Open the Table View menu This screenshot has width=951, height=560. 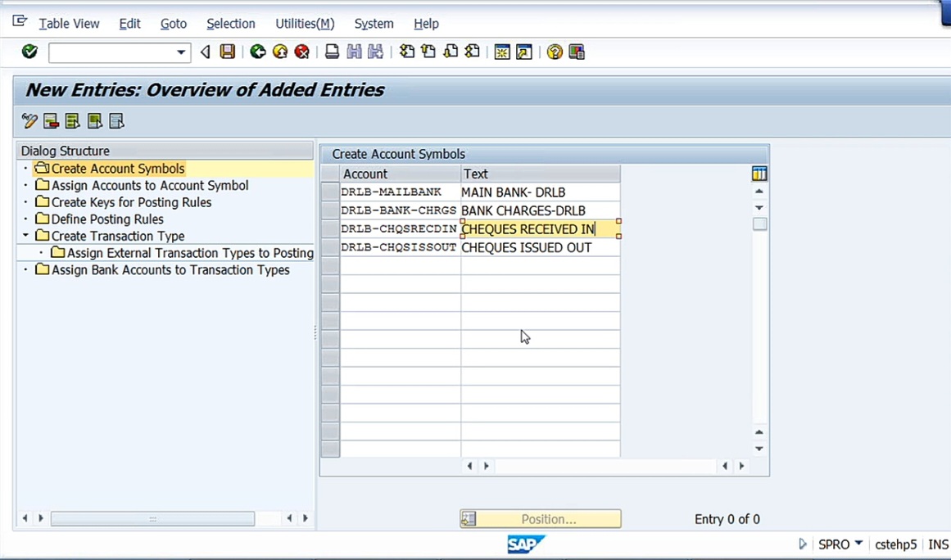(x=69, y=24)
